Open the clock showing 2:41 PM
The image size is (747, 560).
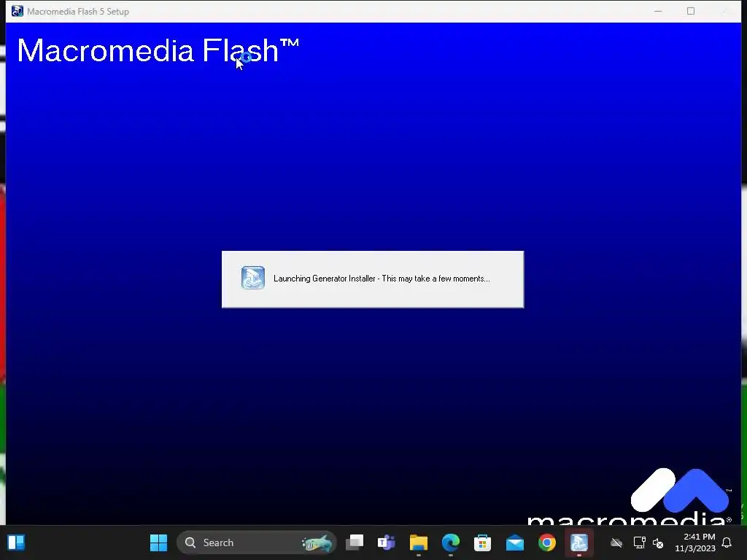695,542
